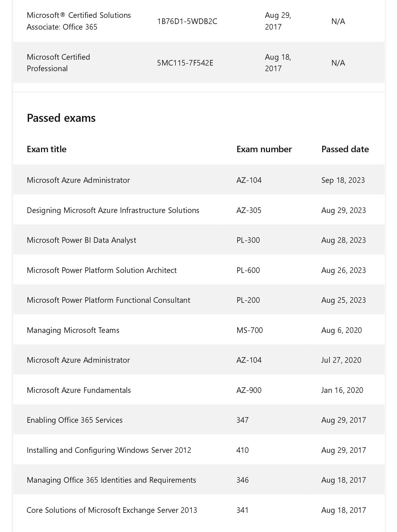The width and height of the screenshot is (397, 532).
Task: Select the "Managing Microsoft Teams" exam title
Action: pyautogui.click(x=73, y=330)
